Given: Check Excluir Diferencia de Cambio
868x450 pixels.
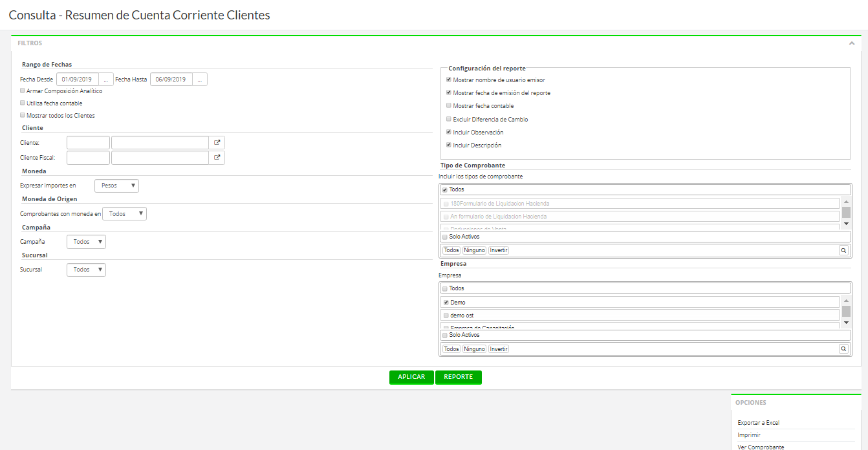Looking at the screenshot, I should pyautogui.click(x=449, y=119).
